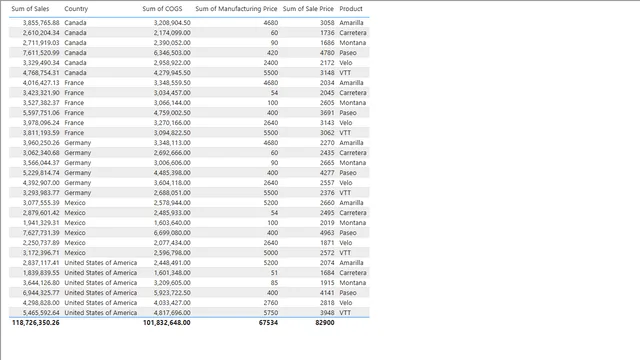This screenshot has height=360, width=640.
Task: Select sales value 3,855,765.88
Action: coord(41,23)
